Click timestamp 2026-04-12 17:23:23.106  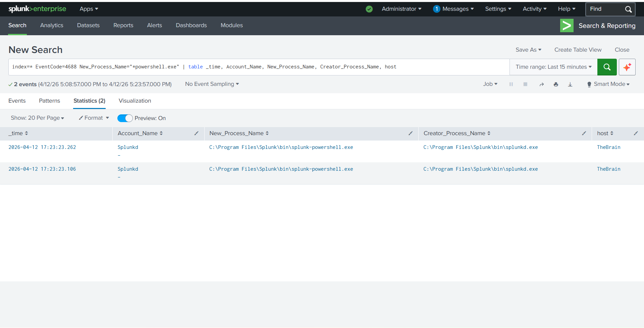point(42,169)
